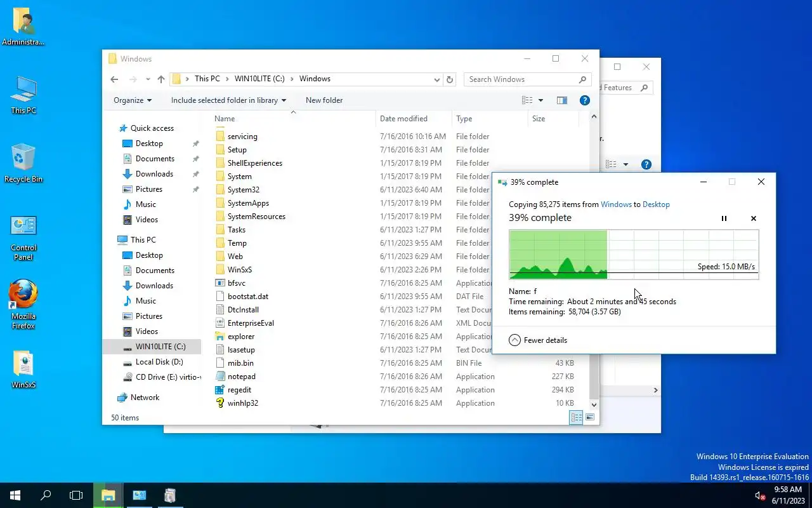This screenshot has width=812, height=508.
Task: Open the This PC desktop icon
Action: click(23, 95)
